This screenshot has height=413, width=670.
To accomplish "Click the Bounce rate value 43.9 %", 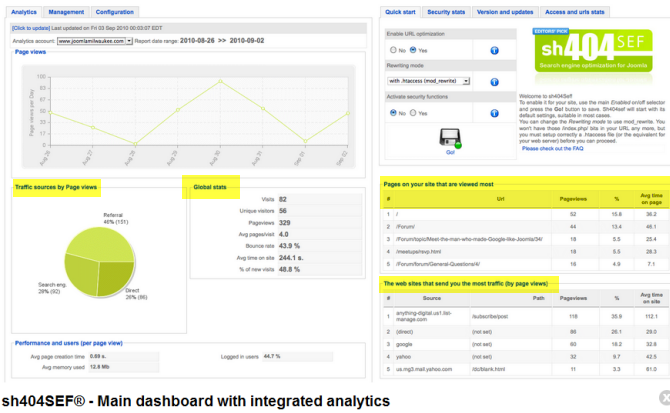I will coord(289,246).
